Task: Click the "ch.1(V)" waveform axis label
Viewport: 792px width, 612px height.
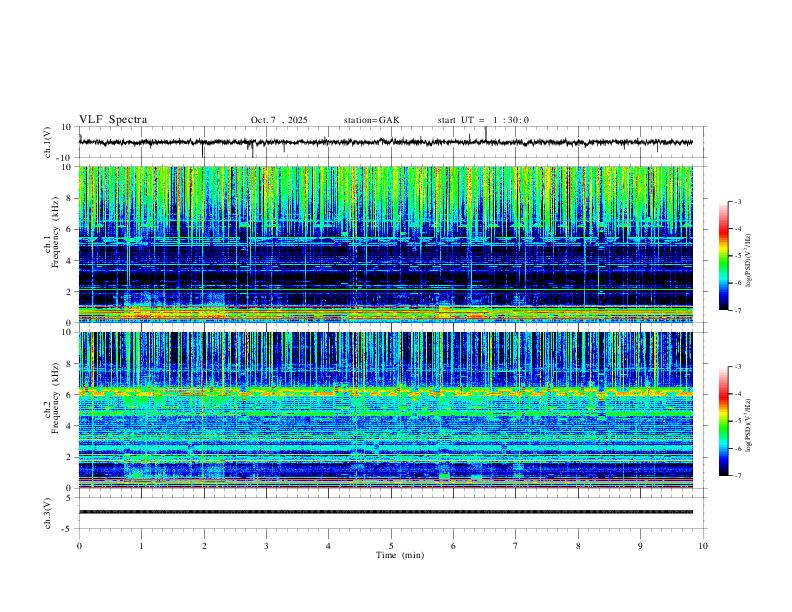Action: point(48,142)
